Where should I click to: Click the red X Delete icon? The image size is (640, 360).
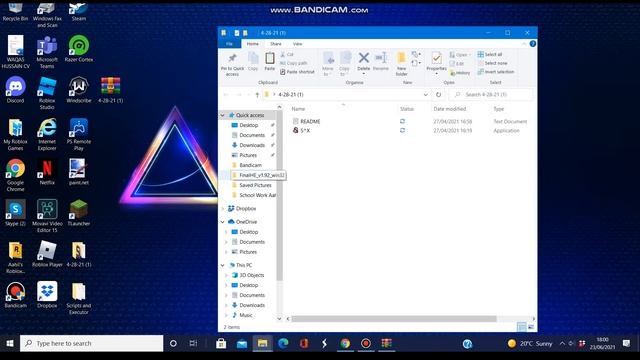pos(364,58)
